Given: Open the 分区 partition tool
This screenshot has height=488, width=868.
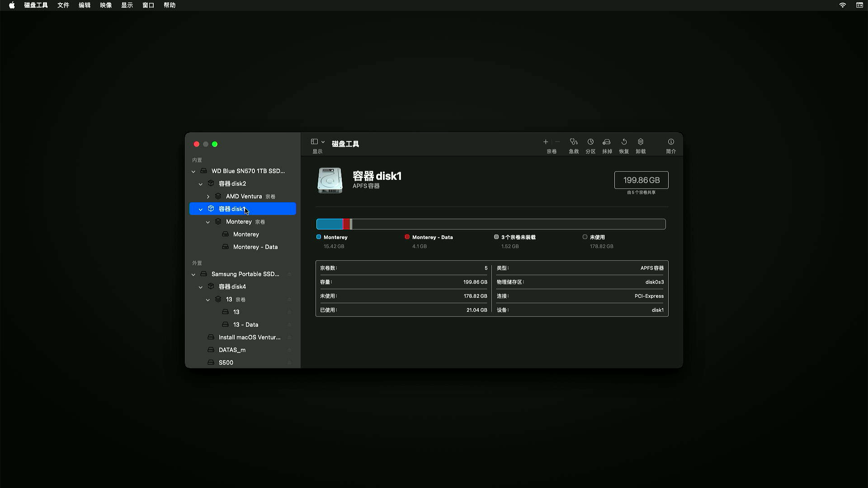Looking at the screenshot, I should [x=590, y=145].
